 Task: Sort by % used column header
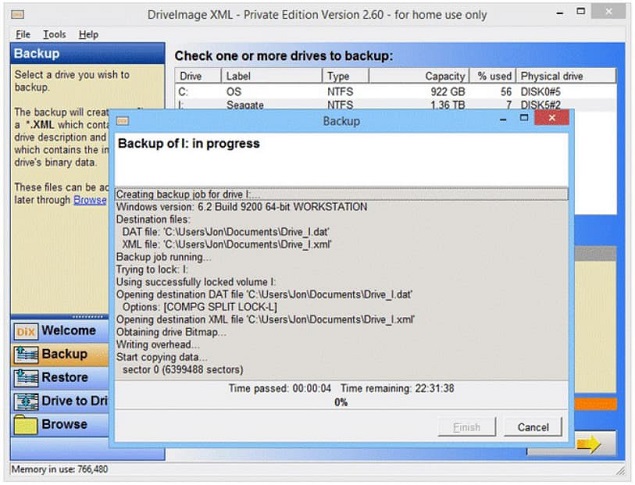click(493, 76)
